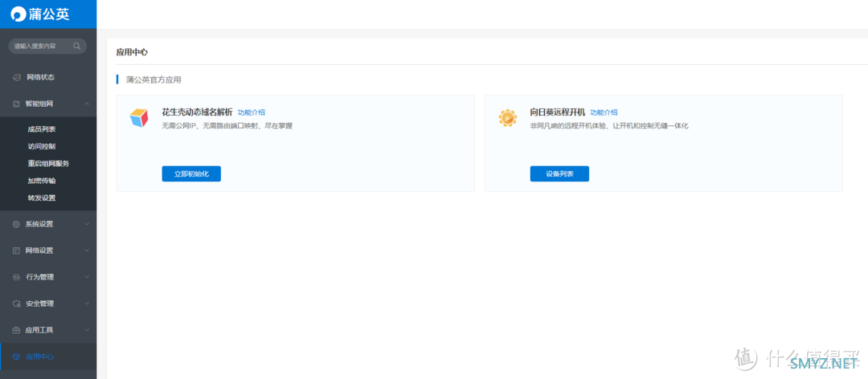
Task: Open the 应用工具 menu label
Action: tap(39, 330)
